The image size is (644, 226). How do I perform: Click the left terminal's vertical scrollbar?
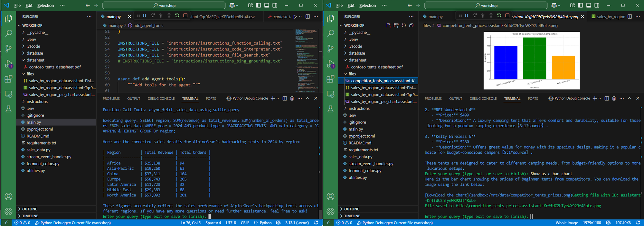click(x=320, y=214)
